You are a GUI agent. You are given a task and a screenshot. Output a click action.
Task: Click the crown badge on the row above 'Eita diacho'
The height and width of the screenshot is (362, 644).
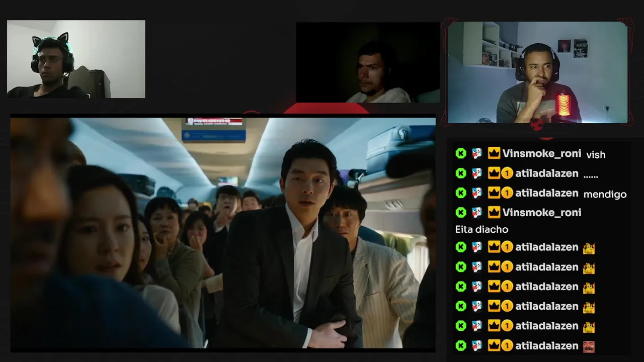pyautogui.click(x=494, y=213)
